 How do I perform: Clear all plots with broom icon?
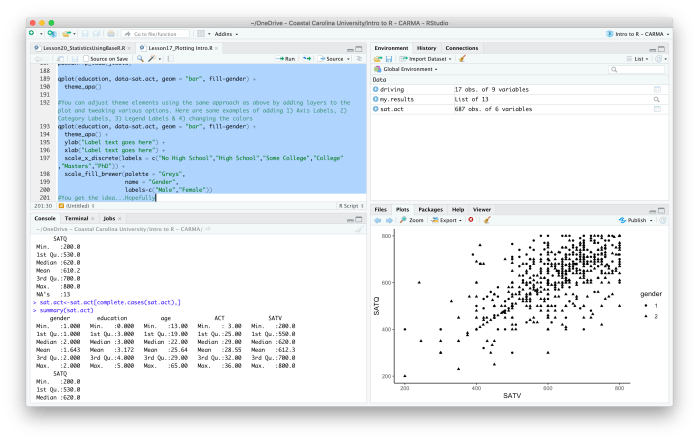[x=487, y=219]
